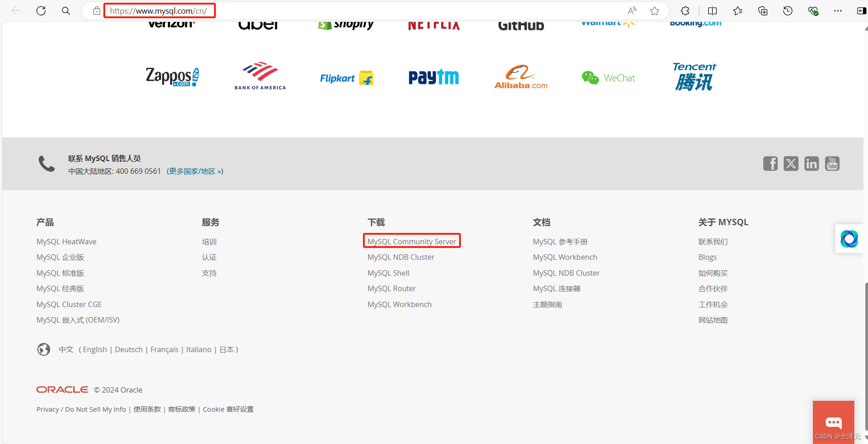This screenshot has height=444, width=868.
Task: Open the browser history icon
Action: coord(788,11)
